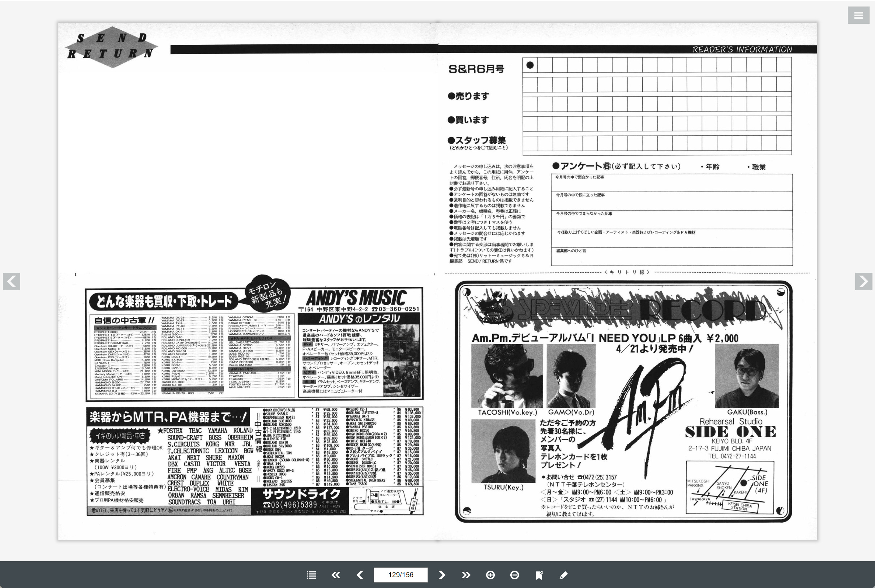Screen dimensions: 875x588
Task: Open the table of contents list icon
Action: (312, 575)
